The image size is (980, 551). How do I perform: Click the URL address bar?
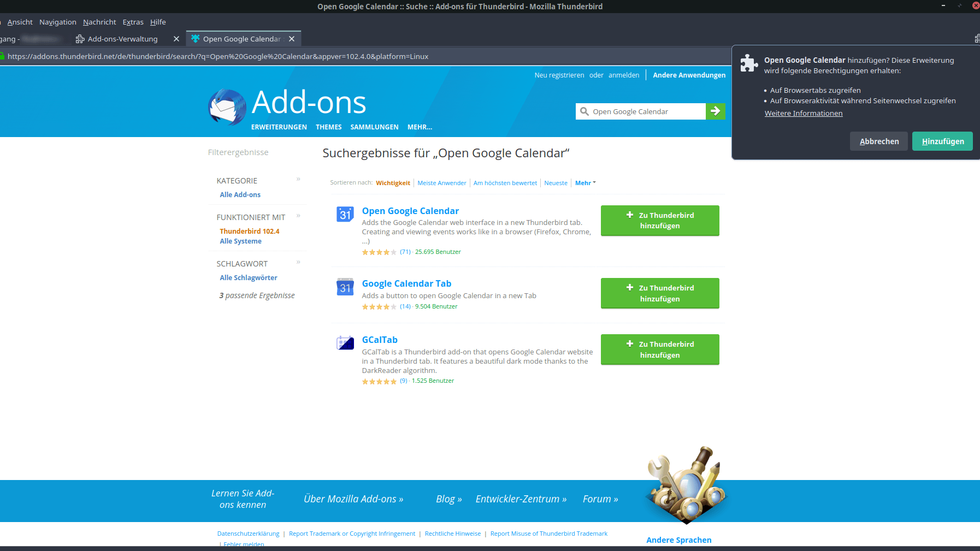[366, 56]
